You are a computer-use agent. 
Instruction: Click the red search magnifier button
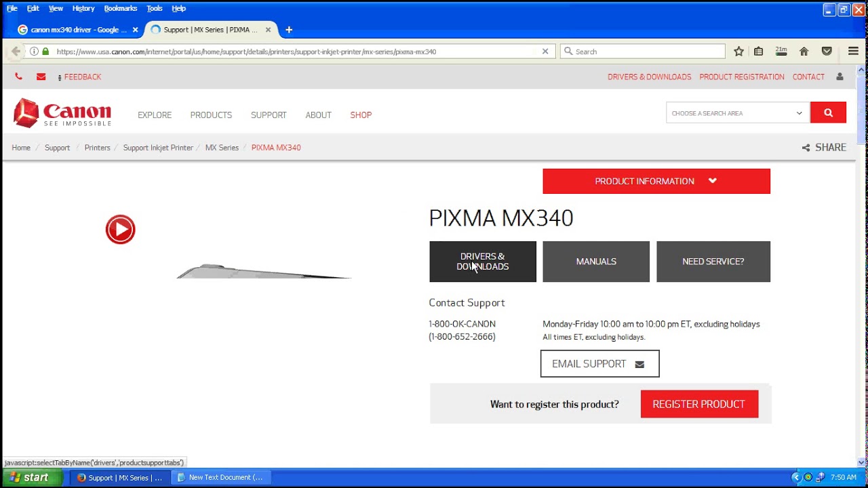tap(828, 113)
